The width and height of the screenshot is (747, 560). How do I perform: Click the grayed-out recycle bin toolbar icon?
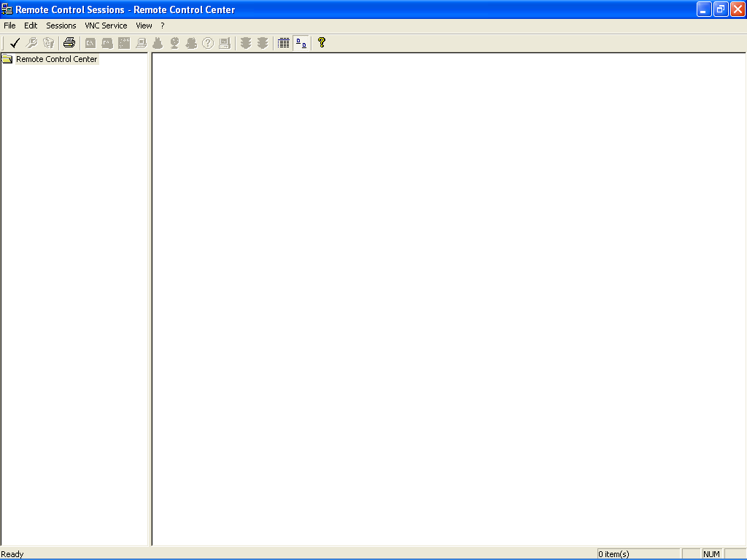pos(48,43)
